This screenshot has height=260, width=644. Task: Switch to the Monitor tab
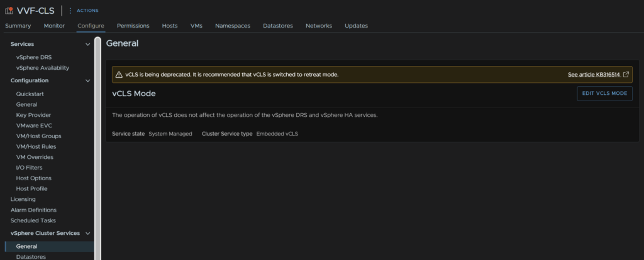(54, 25)
